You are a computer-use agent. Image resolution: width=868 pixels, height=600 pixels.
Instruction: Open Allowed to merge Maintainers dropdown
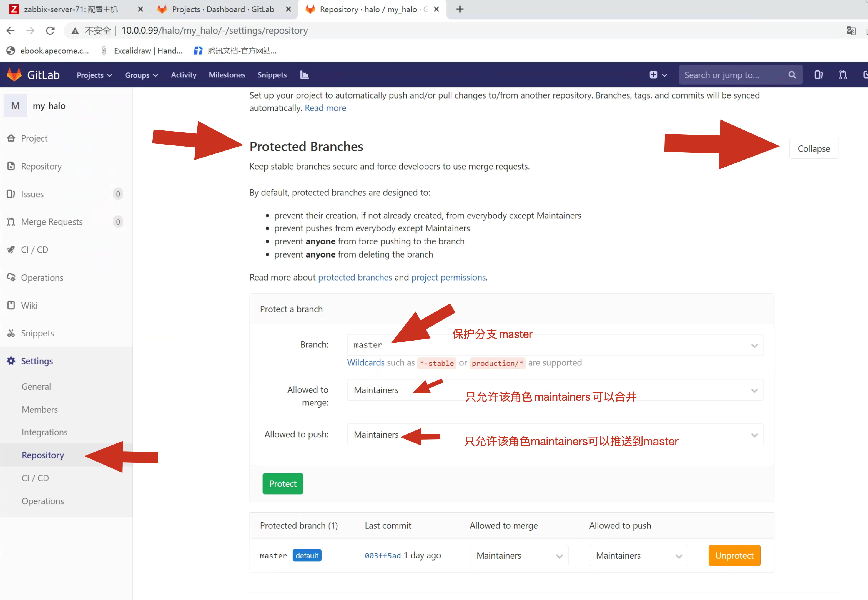coord(555,390)
